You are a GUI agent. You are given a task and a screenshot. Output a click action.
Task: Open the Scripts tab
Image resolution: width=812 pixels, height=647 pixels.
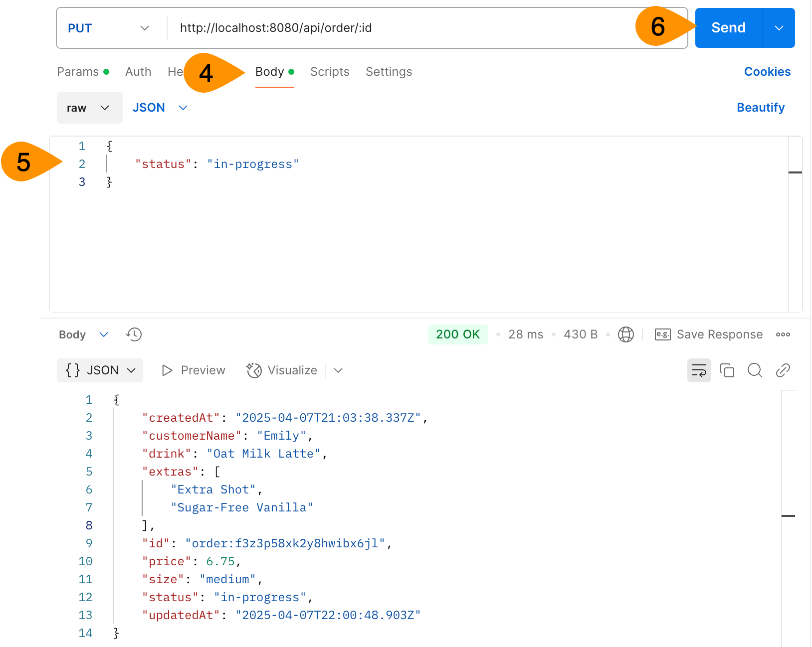tap(330, 71)
